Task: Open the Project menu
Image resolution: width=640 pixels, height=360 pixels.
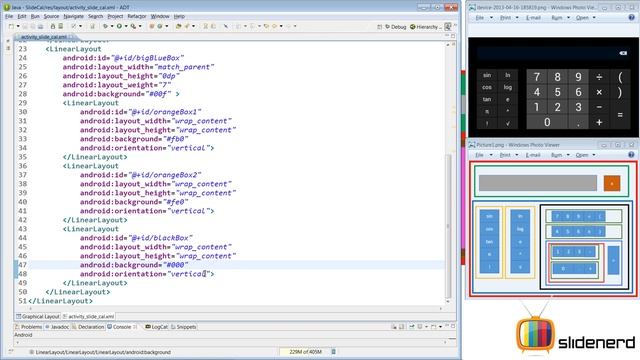Action: [x=115, y=16]
